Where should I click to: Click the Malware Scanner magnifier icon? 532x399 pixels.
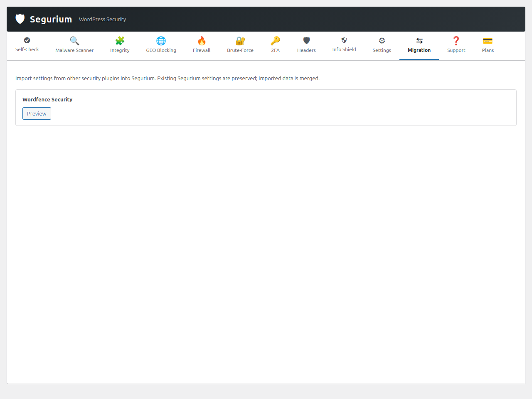click(74, 41)
